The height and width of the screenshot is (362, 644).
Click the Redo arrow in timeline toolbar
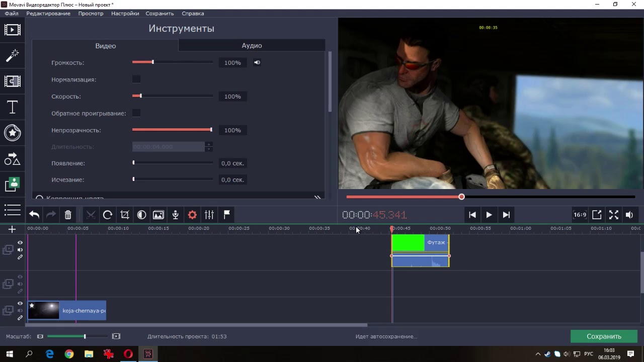(51, 215)
